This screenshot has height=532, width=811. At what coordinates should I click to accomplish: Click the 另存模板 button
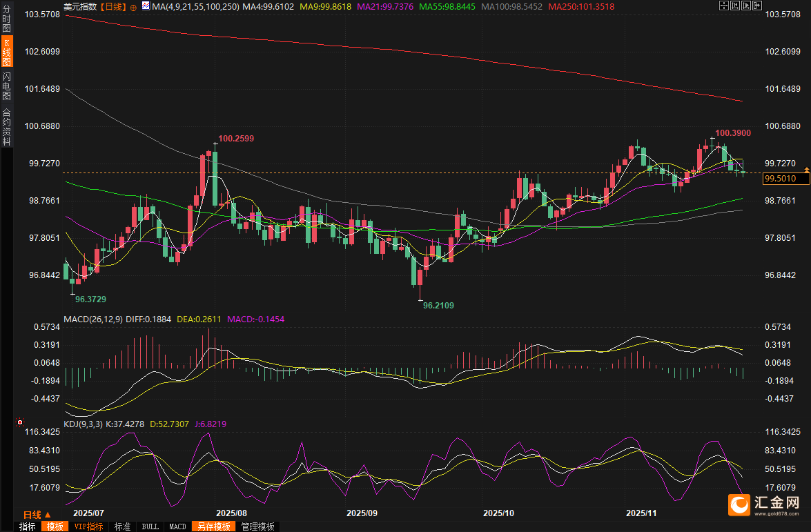click(x=213, y=526)
